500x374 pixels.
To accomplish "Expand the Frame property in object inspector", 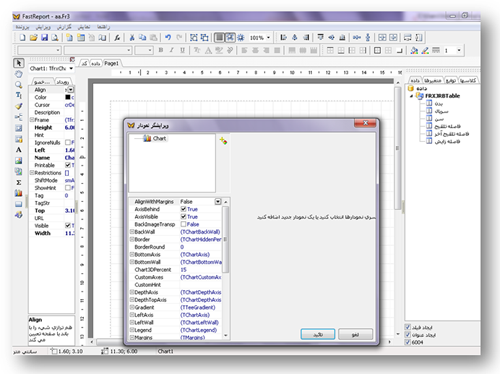I will click(x=32, y=120).
